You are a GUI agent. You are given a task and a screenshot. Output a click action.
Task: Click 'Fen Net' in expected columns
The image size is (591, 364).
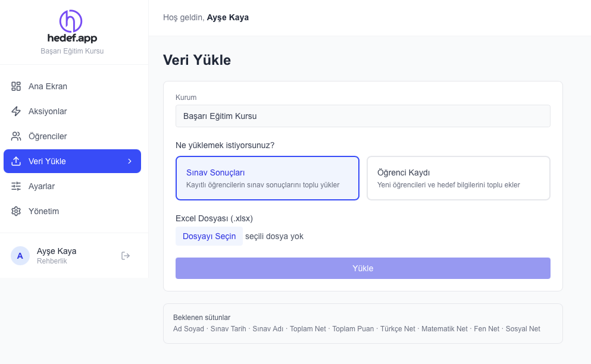[487, 328]
